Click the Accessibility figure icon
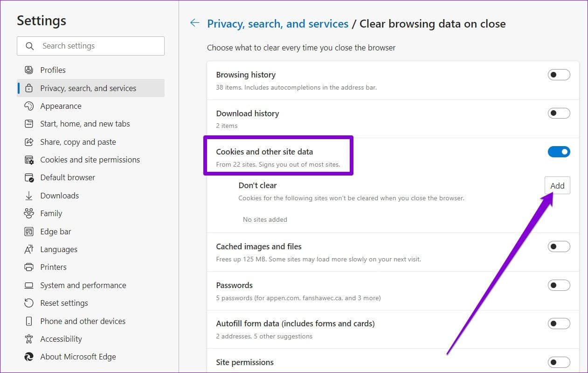Viewport: 588px width, 373px height. coord(29,339)
